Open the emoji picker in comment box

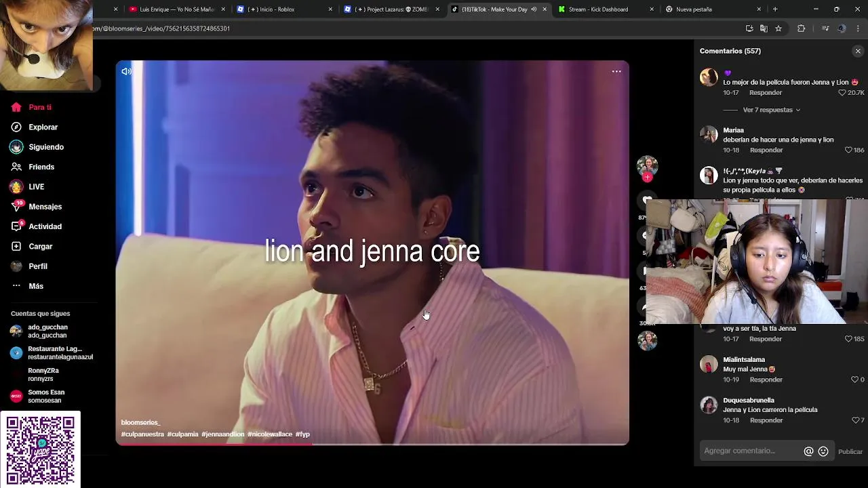point(823,451)
